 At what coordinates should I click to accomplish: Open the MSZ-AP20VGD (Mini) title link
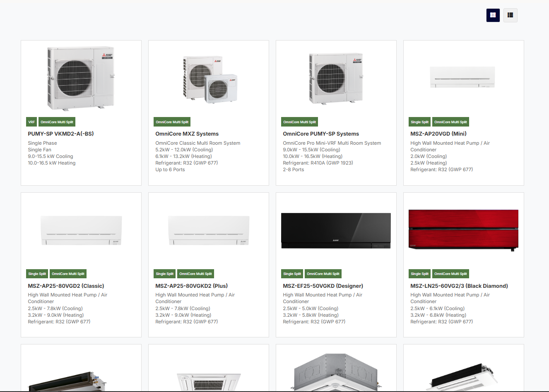[x=438, y=134]
